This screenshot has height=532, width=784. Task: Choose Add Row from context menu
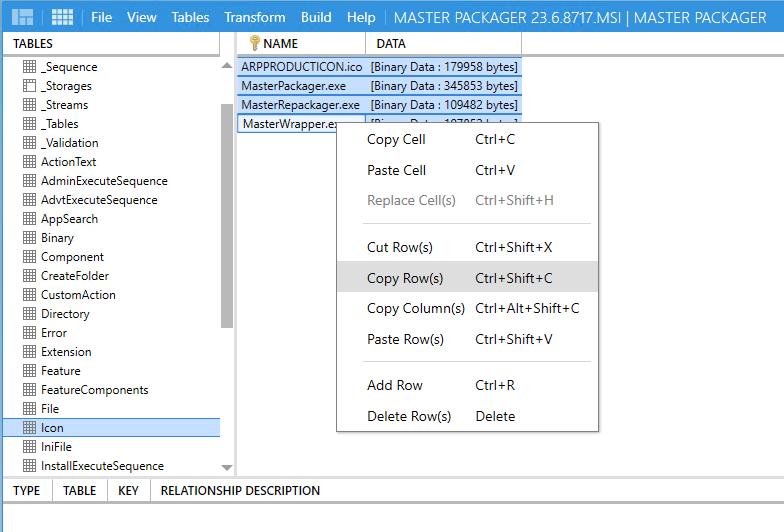click(x=468, y=385)
